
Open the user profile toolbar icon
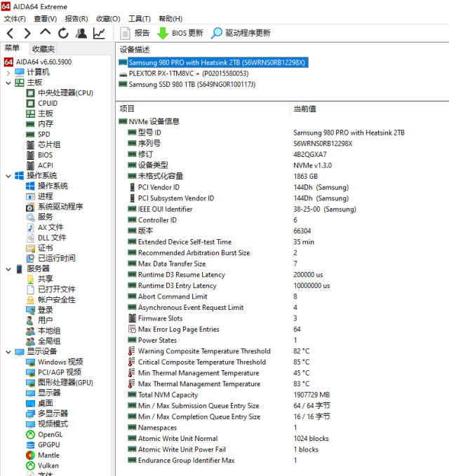click(81, 33)
